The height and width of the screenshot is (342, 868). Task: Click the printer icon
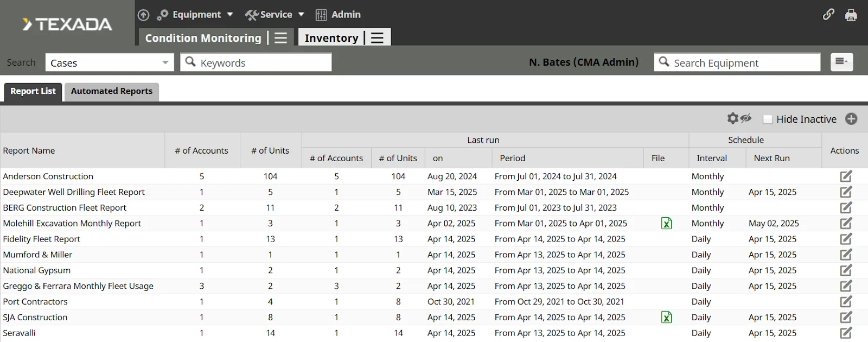tap(851, 15)
